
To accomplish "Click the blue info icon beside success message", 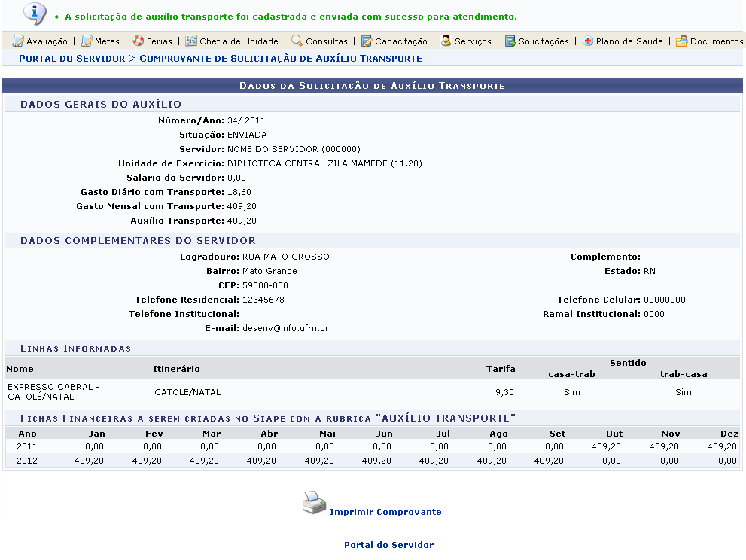I will 35,13.
